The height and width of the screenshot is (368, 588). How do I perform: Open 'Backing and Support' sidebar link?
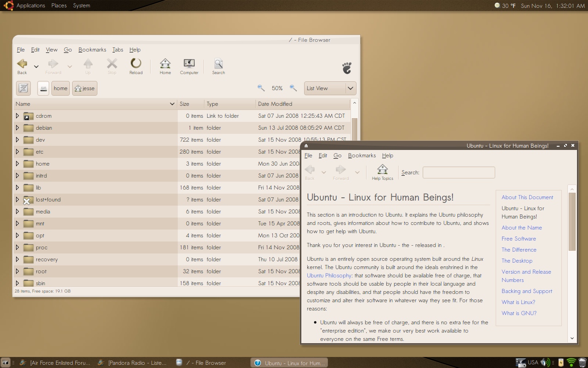pos(527,291)
